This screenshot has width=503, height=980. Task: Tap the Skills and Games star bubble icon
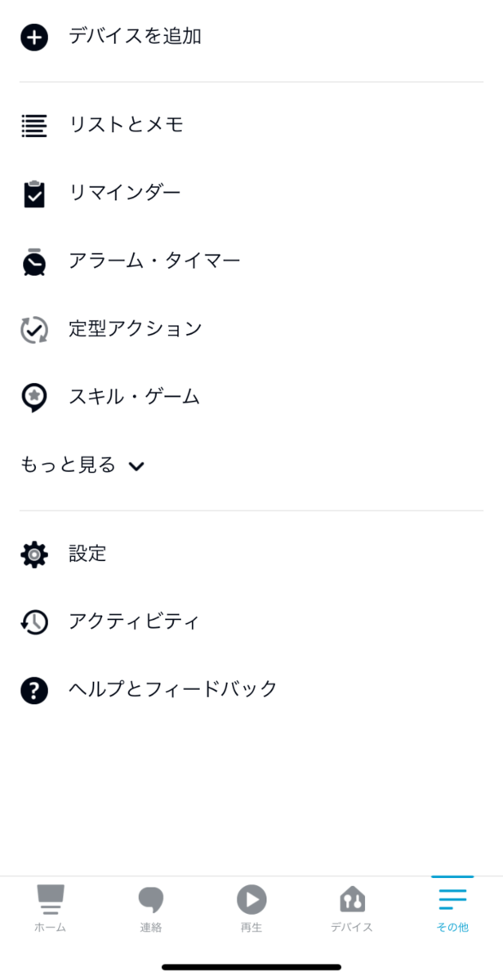pos(33,397)
